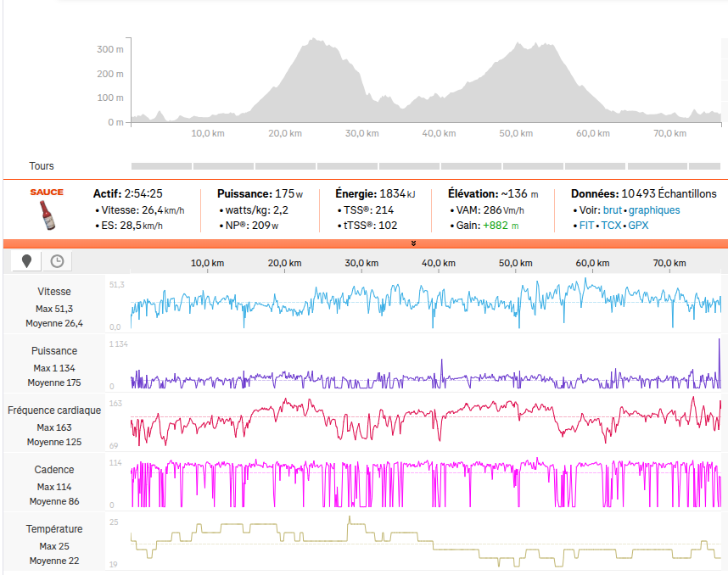Click the green +882 m gain value
The height and width of the screenshot is (575, 728).
501,226
